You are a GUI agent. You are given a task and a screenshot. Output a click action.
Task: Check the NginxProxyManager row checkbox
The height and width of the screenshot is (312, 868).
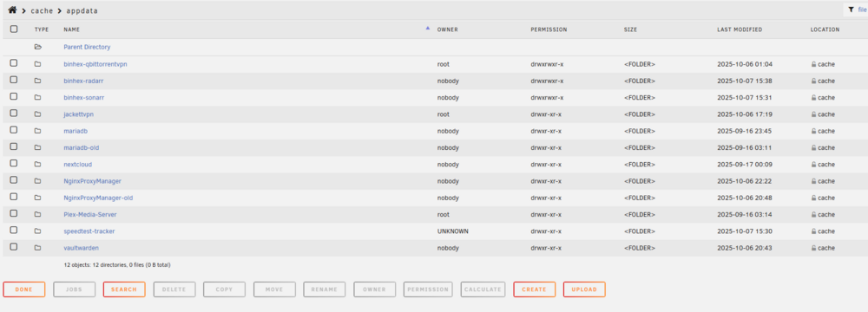14,179
